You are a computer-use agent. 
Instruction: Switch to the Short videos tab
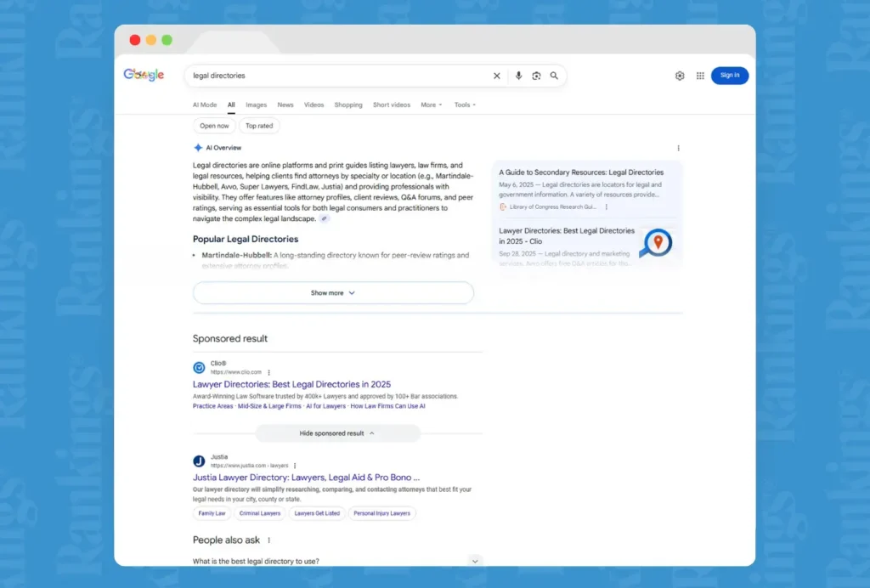pos(391,105)
